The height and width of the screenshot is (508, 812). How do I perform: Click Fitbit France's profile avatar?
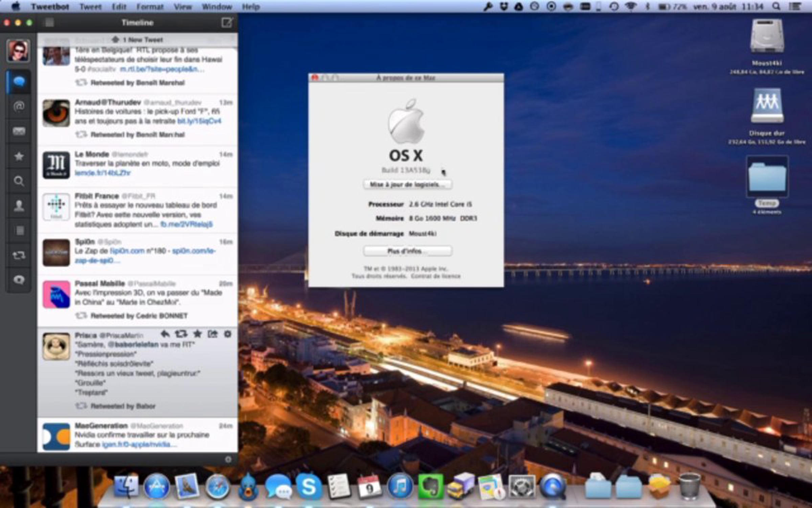(56, 207)
